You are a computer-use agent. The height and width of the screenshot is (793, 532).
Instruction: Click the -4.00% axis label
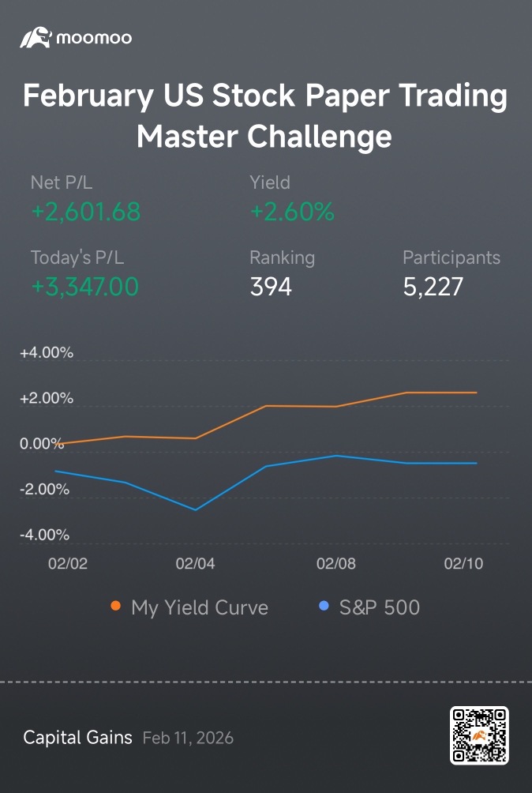44,535
